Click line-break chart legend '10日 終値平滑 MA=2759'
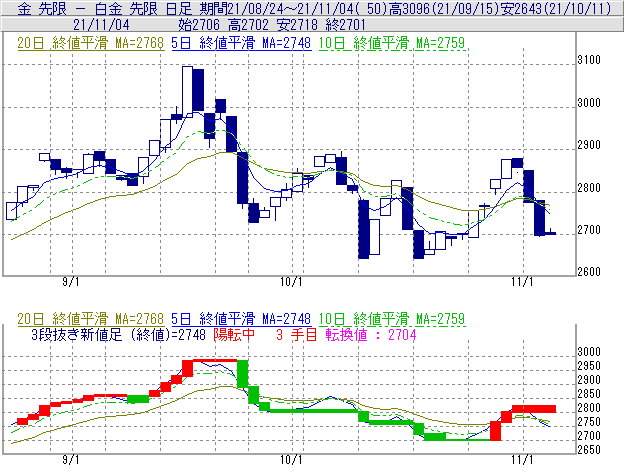The image size is (624, 475). click(392, 319)
